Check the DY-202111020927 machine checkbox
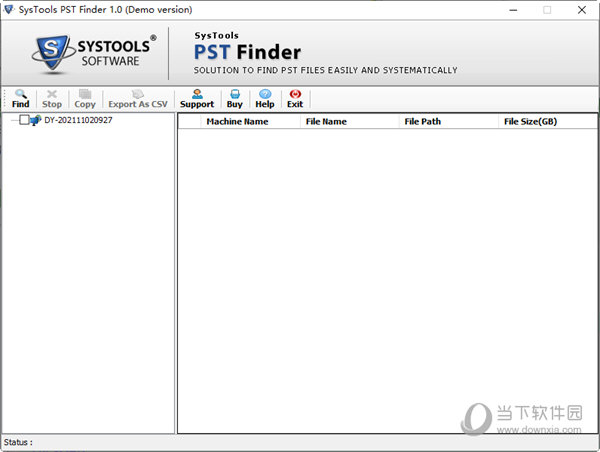Screen dimensions: 600x452 24,120
